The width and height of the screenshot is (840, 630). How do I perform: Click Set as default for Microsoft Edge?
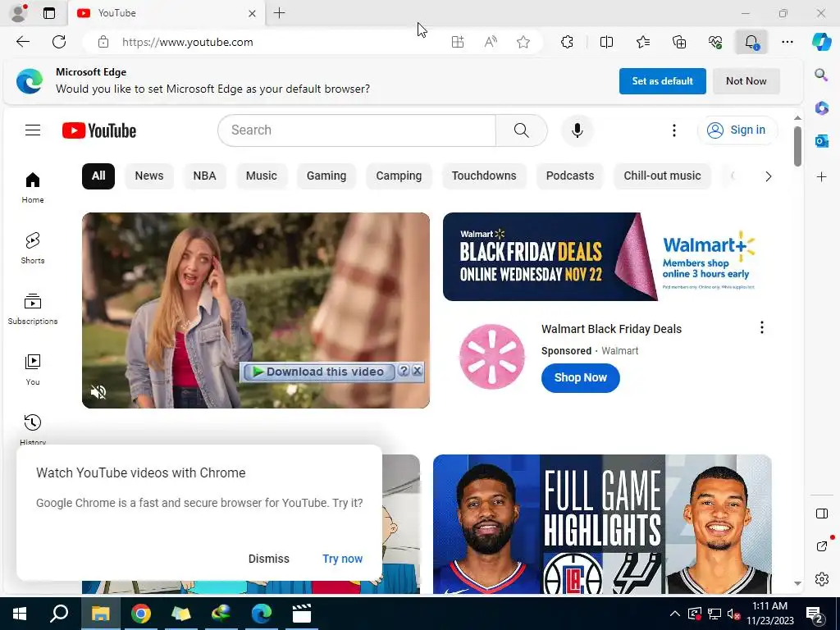point(662,81)
